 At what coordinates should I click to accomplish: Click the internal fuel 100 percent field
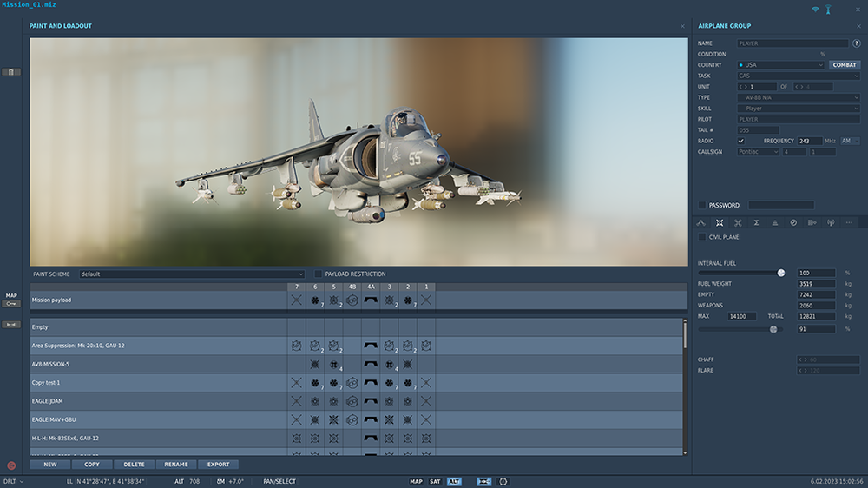[817, 273]
